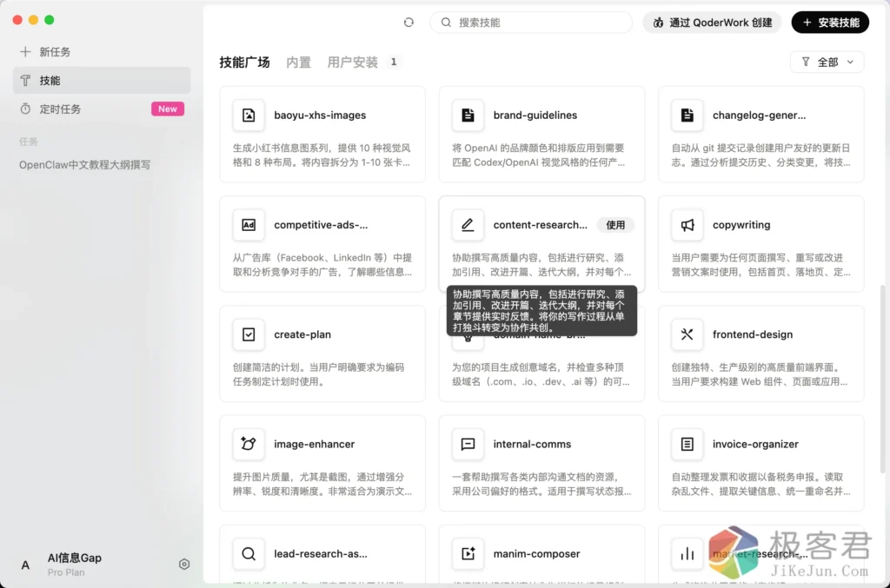Switch to the 用户安装 tab
This screenshot has height=588, width=890.
click(x=353, y=63)
